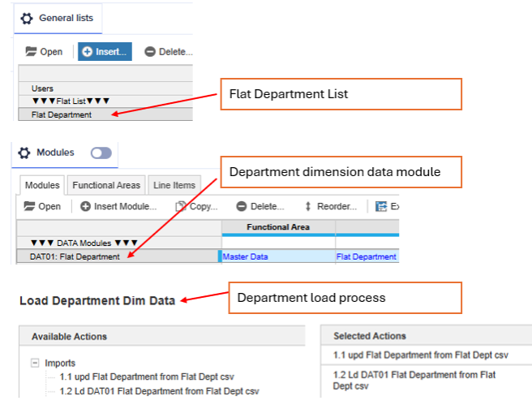The height and width of the screenshot is (409, 532).
Task: Select 1.1 upd Flat Department in Available Actions
Action: (x=147, y=377)
